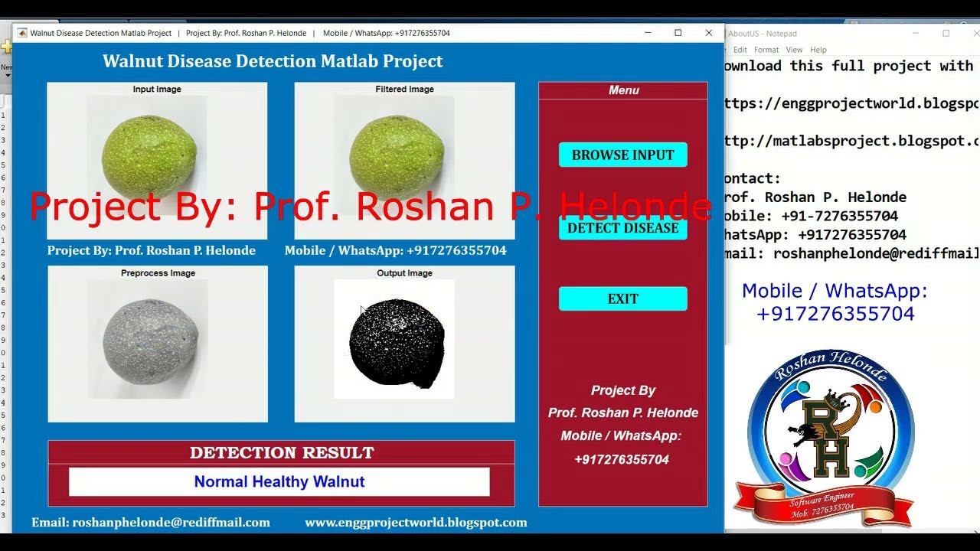Select the Preprocess Image grayscale walnut
980x551 pixels.
coord(147,339)
